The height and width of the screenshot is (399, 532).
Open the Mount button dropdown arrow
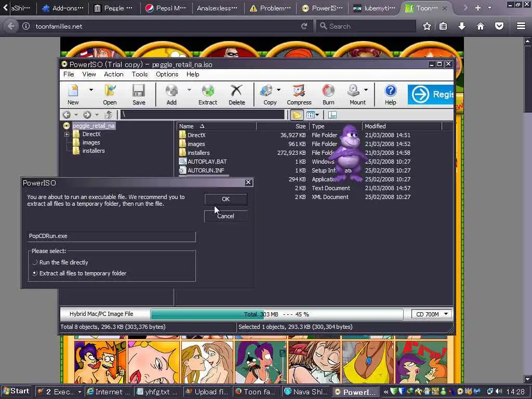tap(366, 90)
